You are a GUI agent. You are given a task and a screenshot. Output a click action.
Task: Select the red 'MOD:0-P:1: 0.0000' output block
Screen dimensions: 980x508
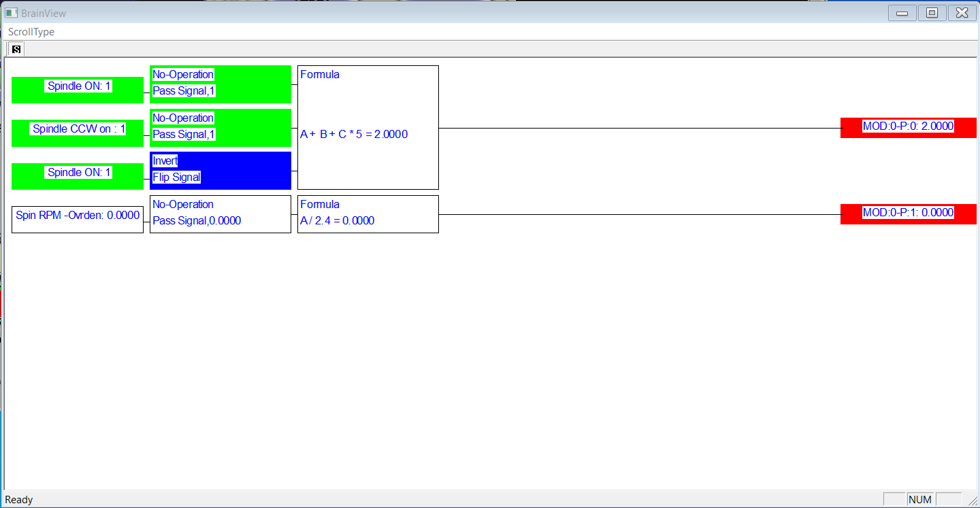909,214
